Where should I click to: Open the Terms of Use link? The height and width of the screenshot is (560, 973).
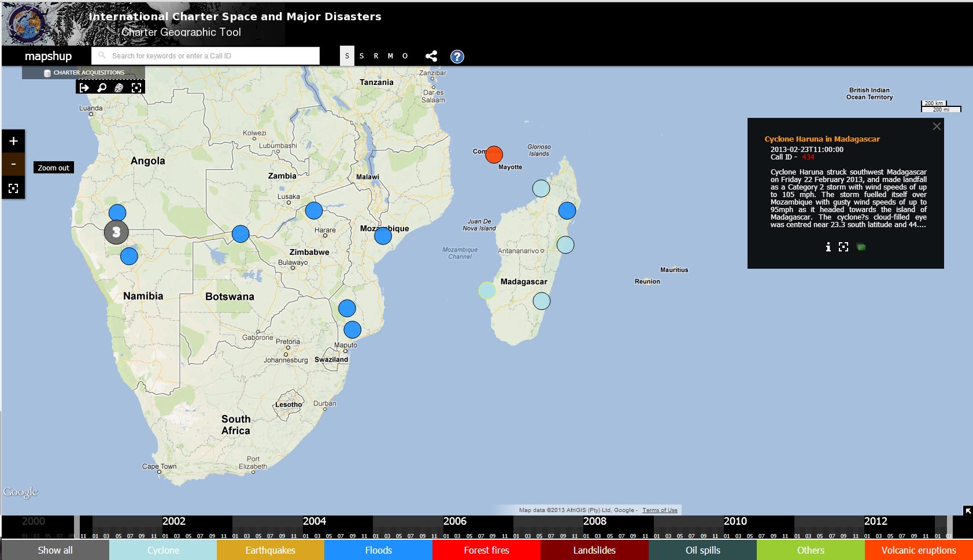(660, 510)
